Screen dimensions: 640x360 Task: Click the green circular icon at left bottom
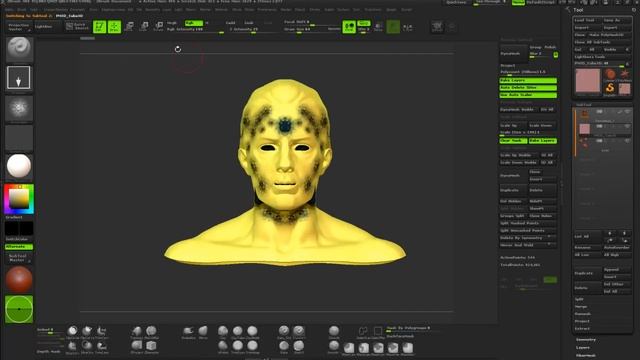[x=19, y=309]
